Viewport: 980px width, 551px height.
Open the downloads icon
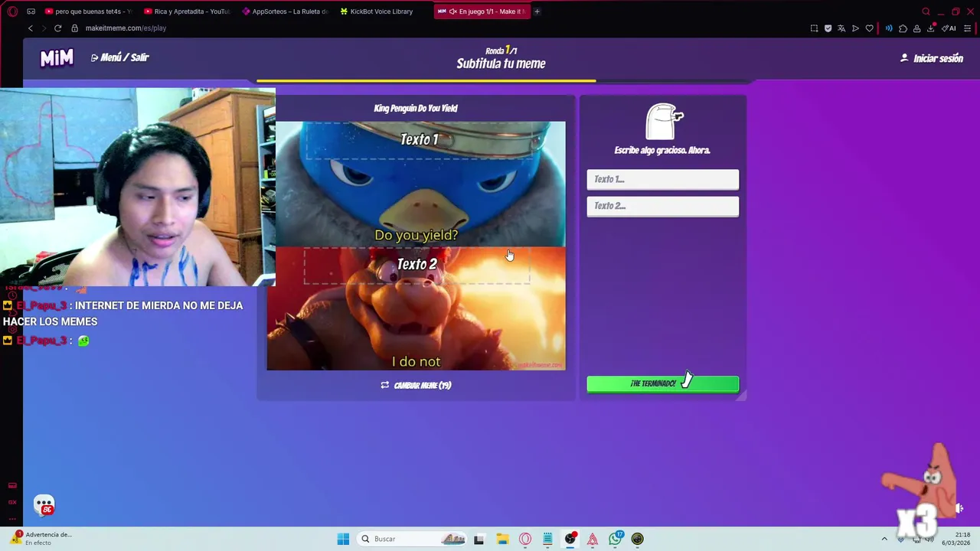(931, 28)
